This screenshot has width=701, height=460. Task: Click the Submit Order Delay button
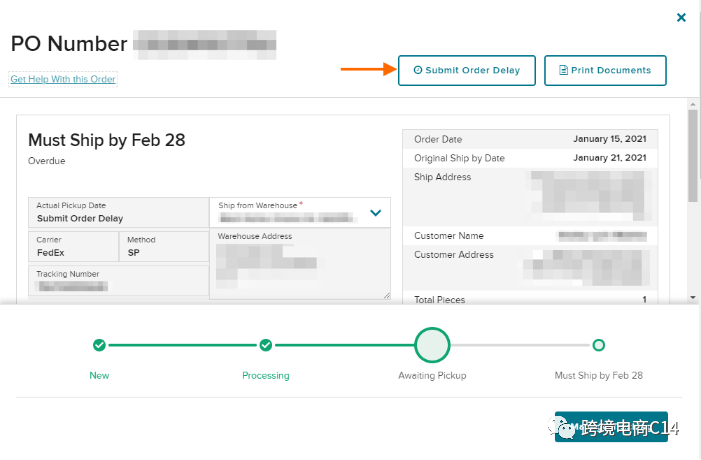click(x=466, y=70)
